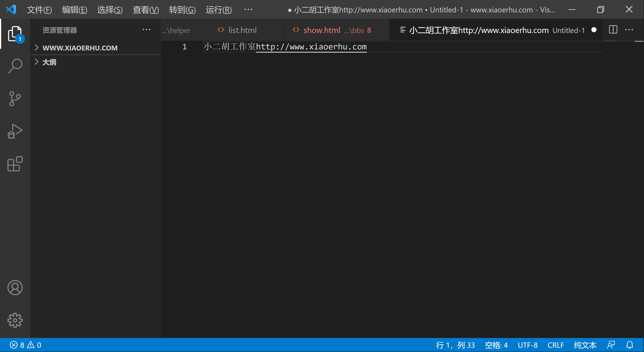This screenshot has height=352, width=644.
Task: Switch to the list.html tab
Action: [242, 30]
